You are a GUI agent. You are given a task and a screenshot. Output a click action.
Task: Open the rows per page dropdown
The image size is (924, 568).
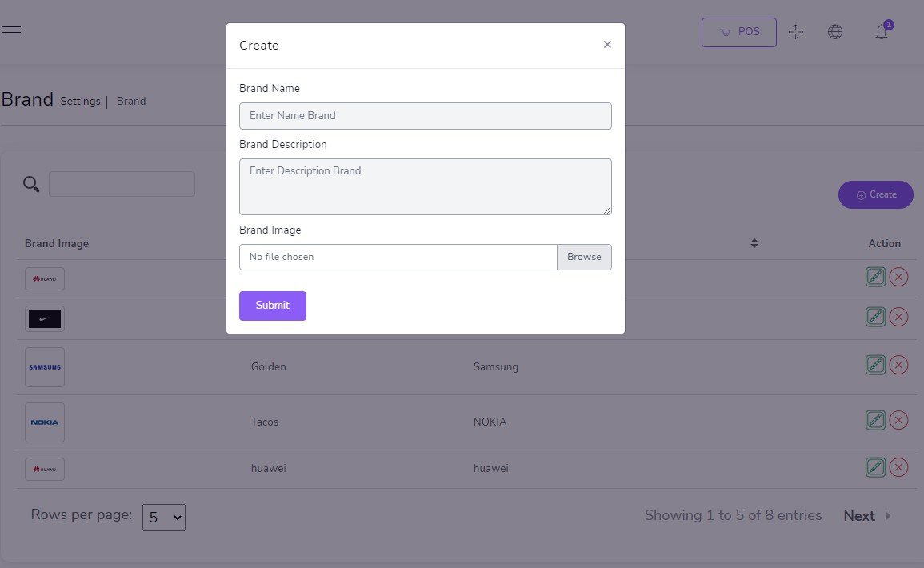[x=164, y=518]
